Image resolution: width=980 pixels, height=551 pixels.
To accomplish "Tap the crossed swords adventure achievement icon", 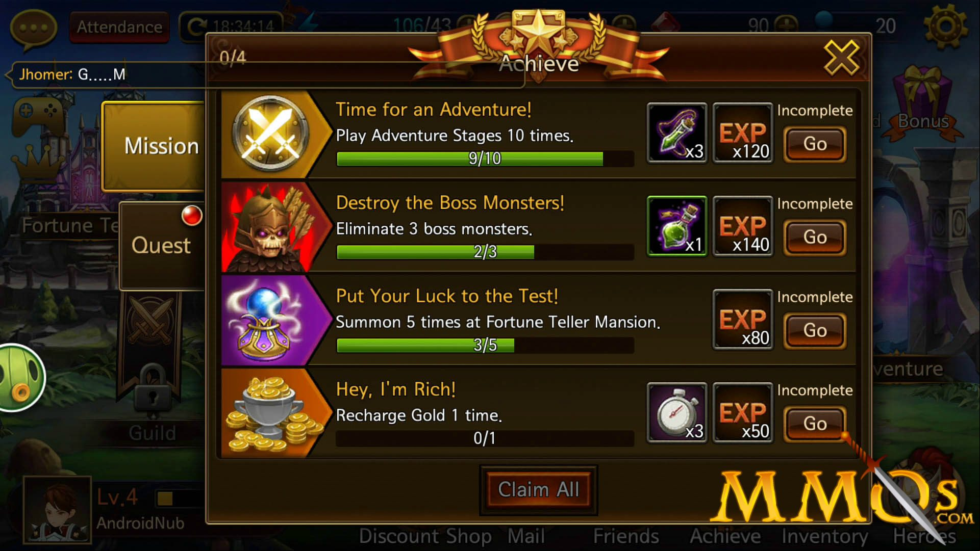I will click(270, 134).
